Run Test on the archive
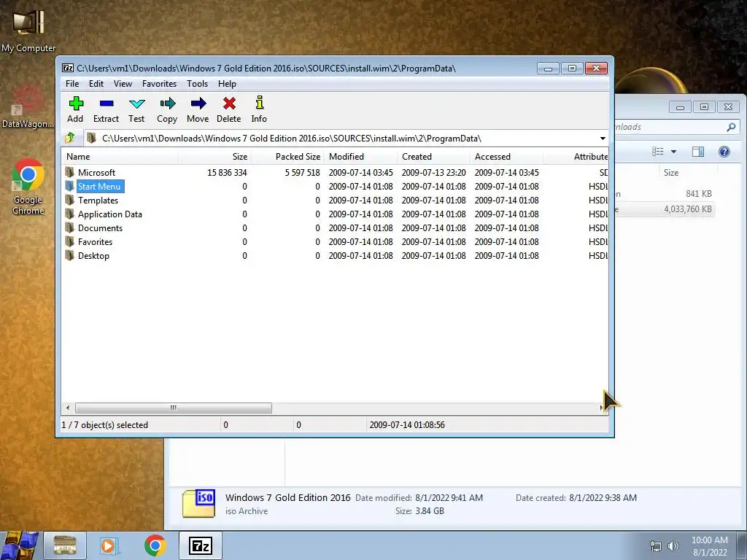 click(x=136, y=104)
